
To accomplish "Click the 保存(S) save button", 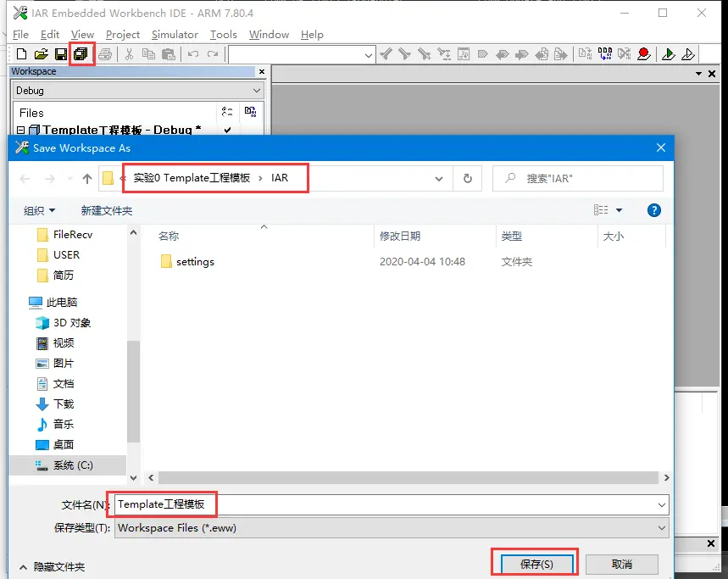I will tap(536, 564).
